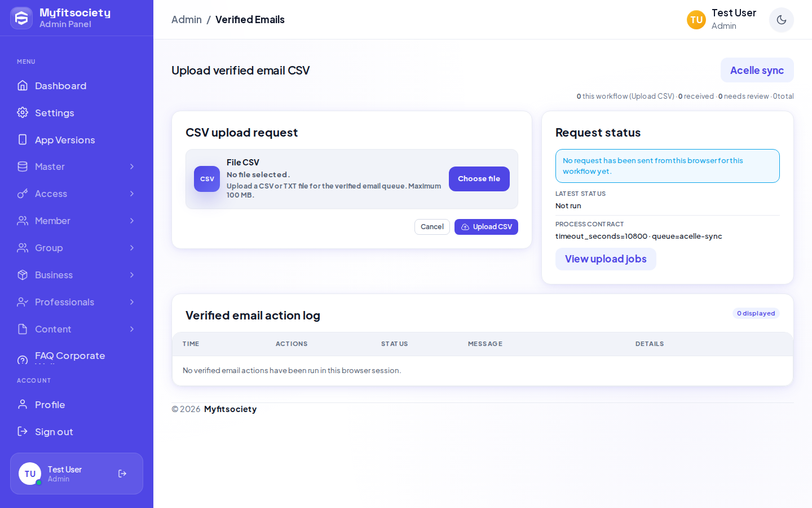Click the purple CSV file badge
This screenshot has width=812, height=508.
(207, 179)
